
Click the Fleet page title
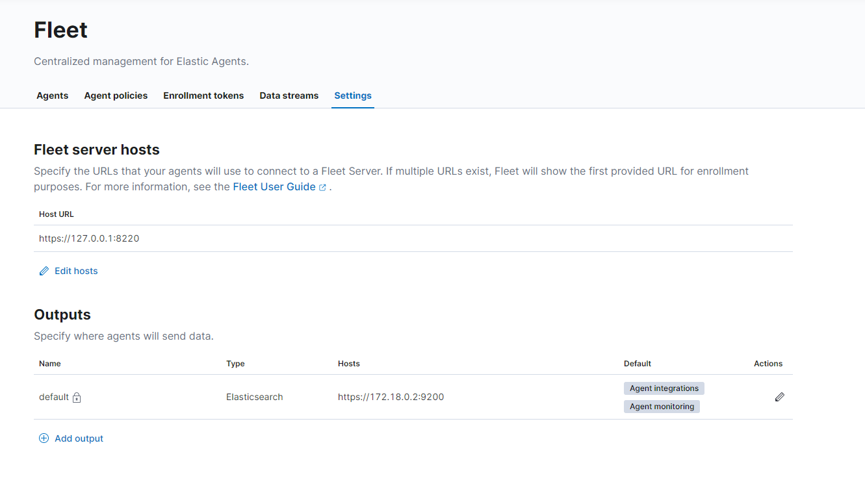[x=60, y=30]
